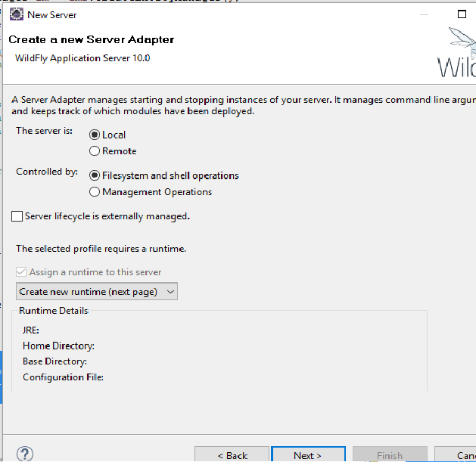The image size is (476, 462).
Task: Click the 'Configuration File:' label
Action: [63, 377]
